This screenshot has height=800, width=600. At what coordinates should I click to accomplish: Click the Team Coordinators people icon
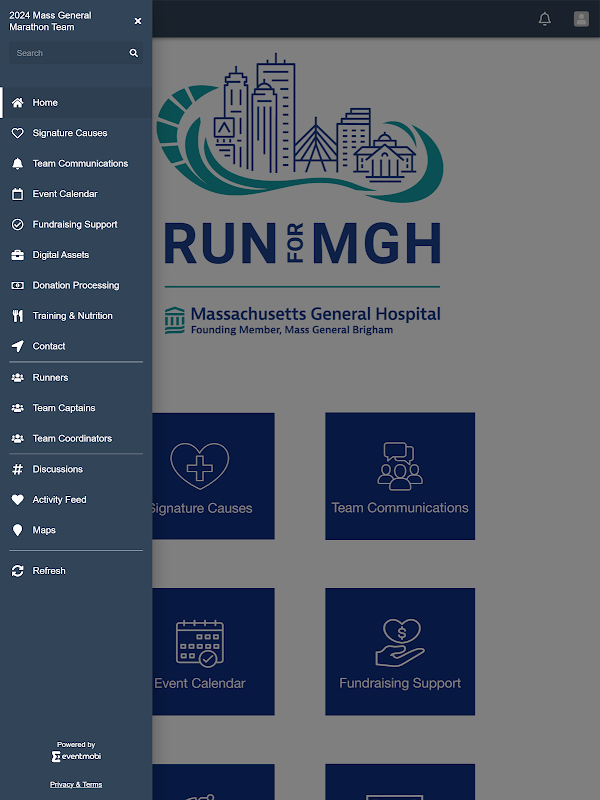tap(17, 439)
